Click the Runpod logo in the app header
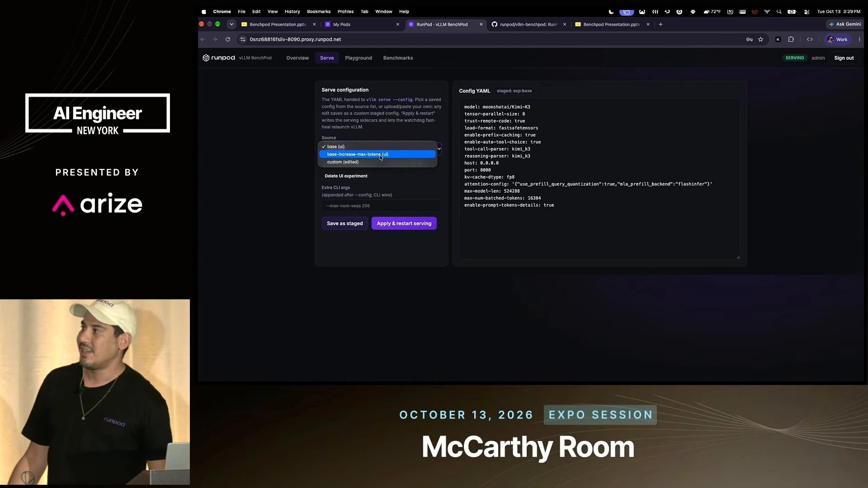This screenshot has height=488, width=868. coord(219,58)
